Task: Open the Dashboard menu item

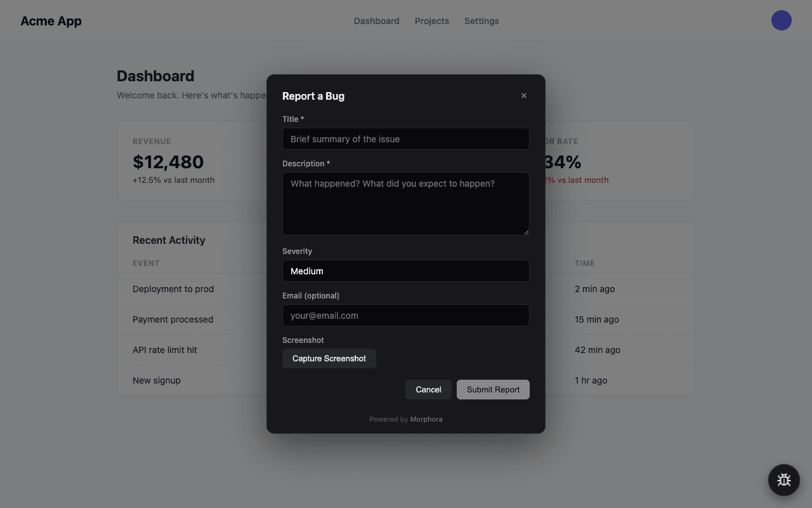Action: 376,20
